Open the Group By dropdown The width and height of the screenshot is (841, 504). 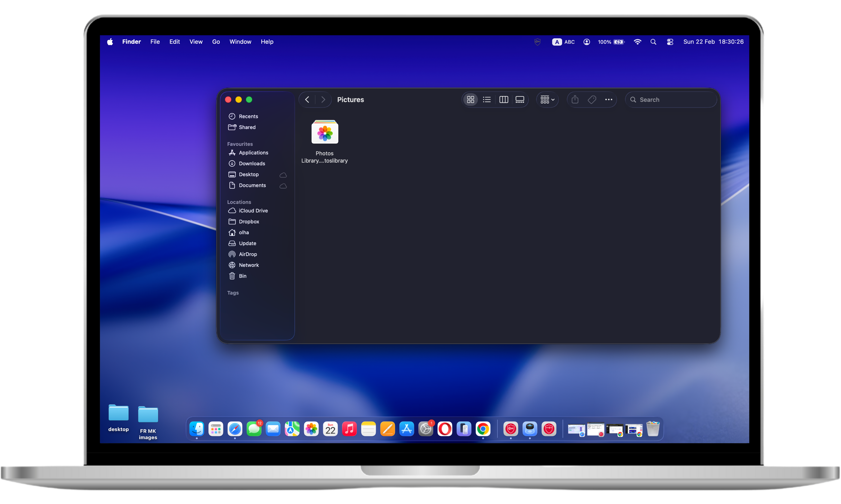point(547,99)
